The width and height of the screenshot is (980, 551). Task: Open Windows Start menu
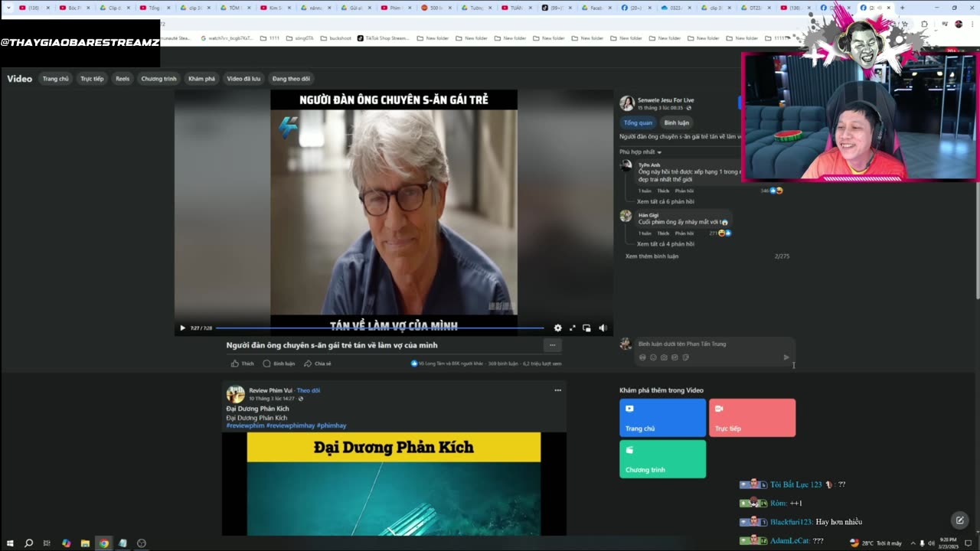[x=10, y=543]
